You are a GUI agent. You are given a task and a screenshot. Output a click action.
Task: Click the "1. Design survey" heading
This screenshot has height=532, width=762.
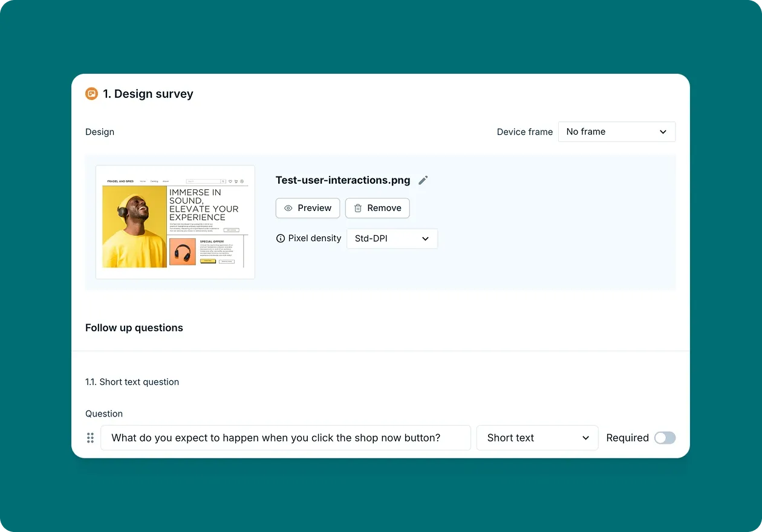point(148,94)
